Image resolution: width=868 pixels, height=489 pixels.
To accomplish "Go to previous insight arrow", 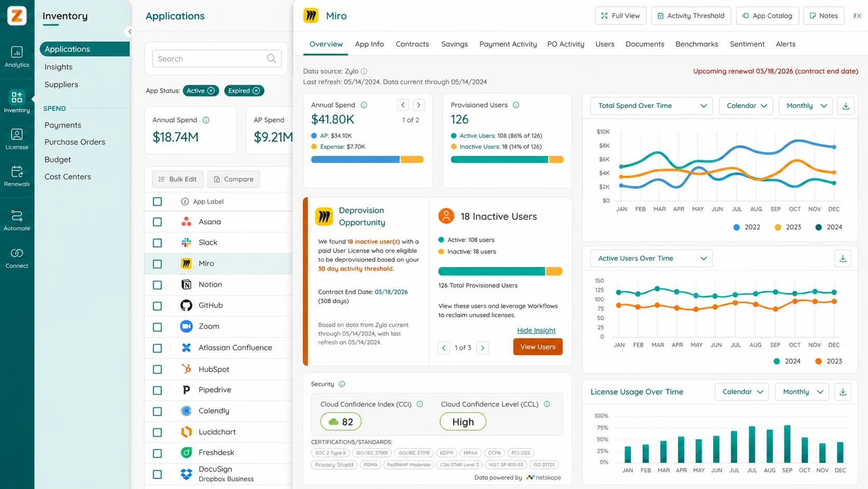I will click(444, 348).
